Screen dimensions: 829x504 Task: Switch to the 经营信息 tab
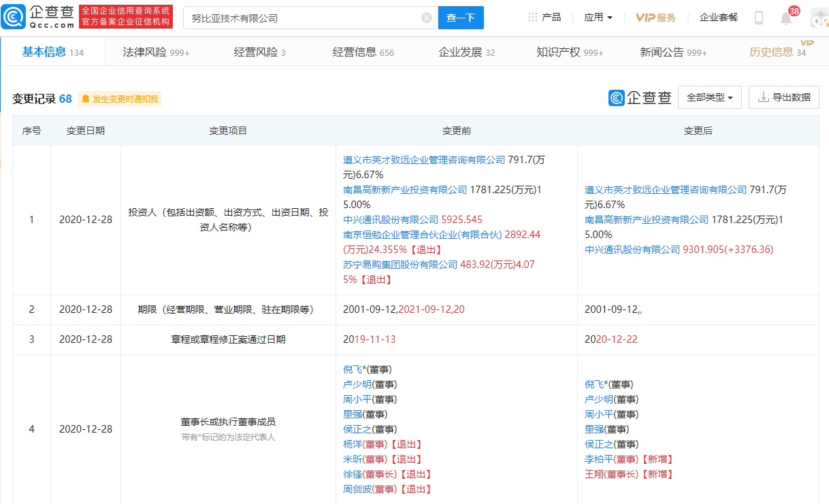click(363, 52)
